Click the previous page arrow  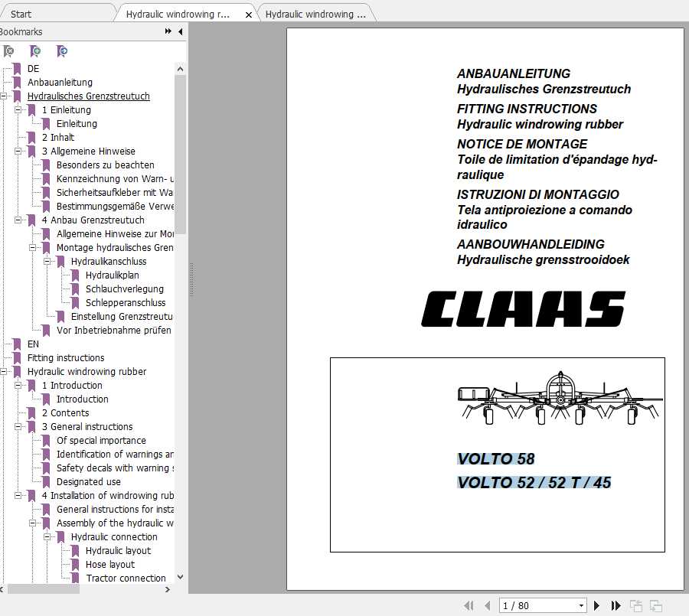coord(488,605)
